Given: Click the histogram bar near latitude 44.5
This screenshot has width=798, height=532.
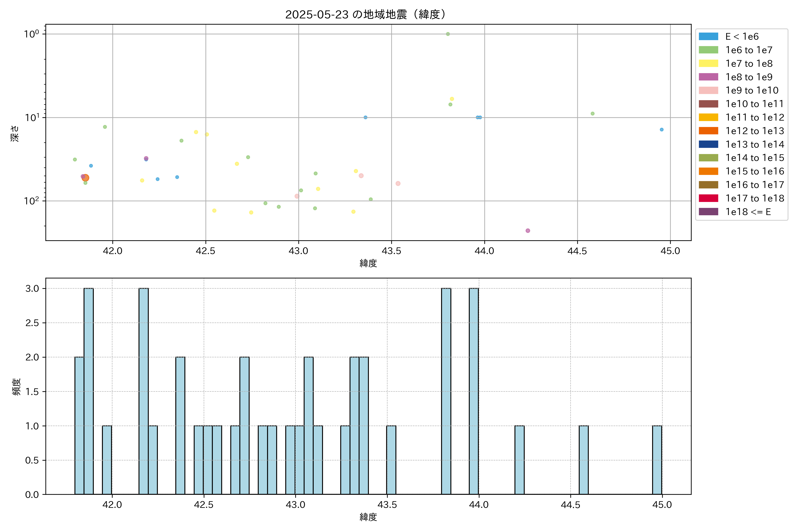Looking at the screenshot, I should point(584,460).
